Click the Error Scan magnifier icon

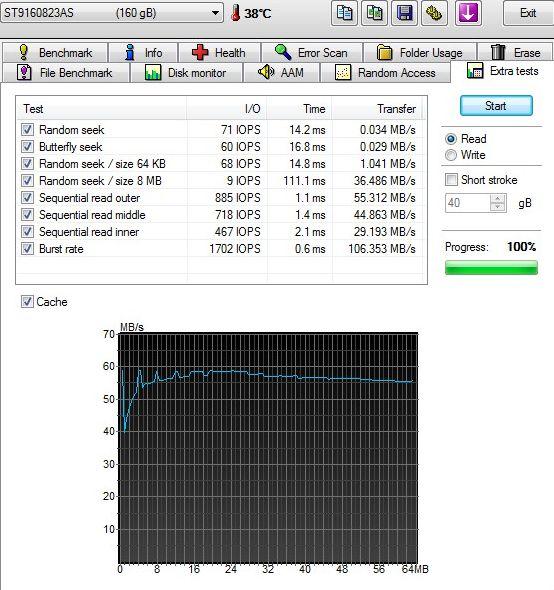283,52
